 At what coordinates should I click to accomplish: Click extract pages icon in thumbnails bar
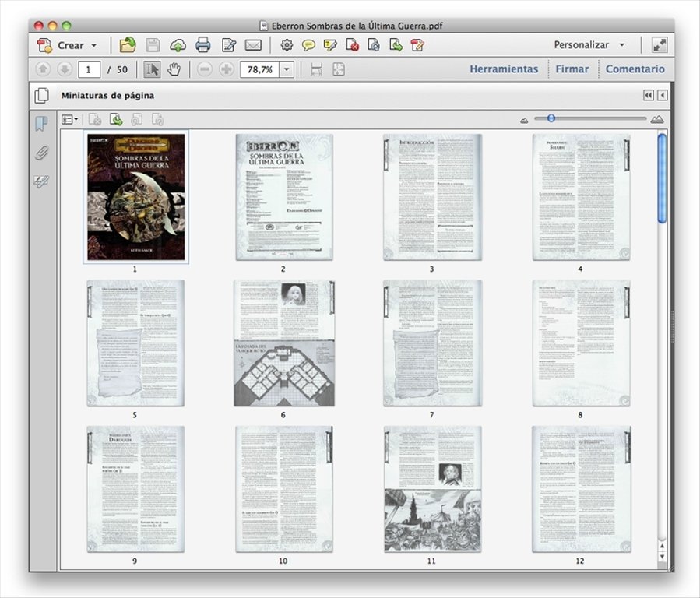coord(136,120)
